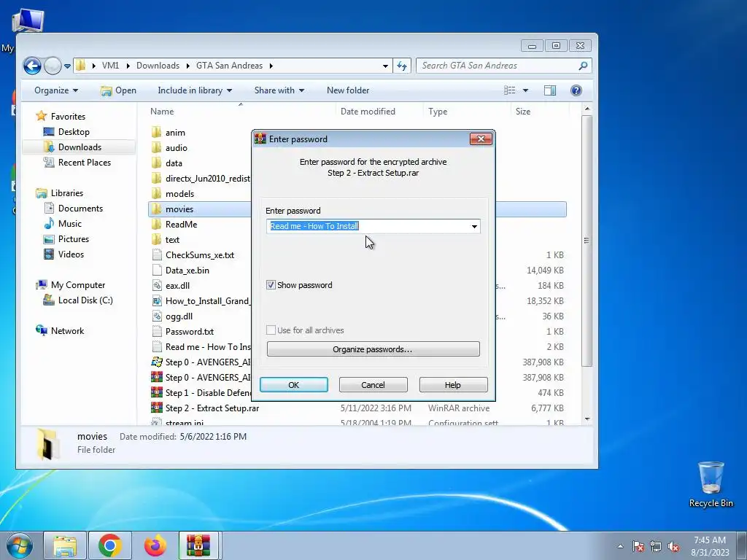747x560 pixels.
Task: Select the anim folder icon
Action: pos(156,133)
